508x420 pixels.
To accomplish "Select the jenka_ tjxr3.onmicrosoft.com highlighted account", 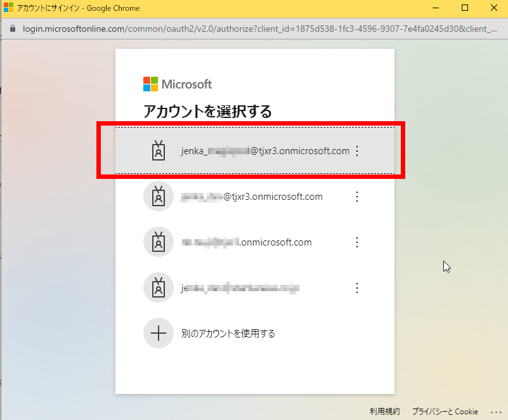I will pos(255,150).
